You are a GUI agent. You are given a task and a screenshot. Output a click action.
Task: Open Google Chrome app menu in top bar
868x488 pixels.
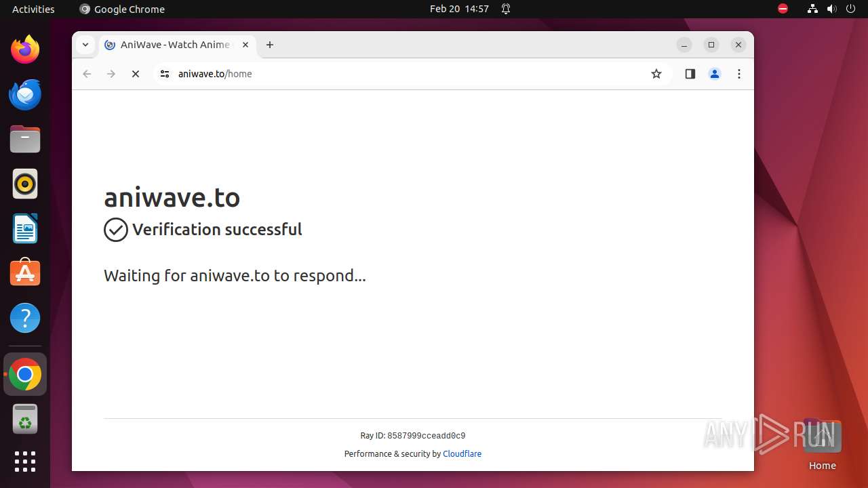[122, 9]
